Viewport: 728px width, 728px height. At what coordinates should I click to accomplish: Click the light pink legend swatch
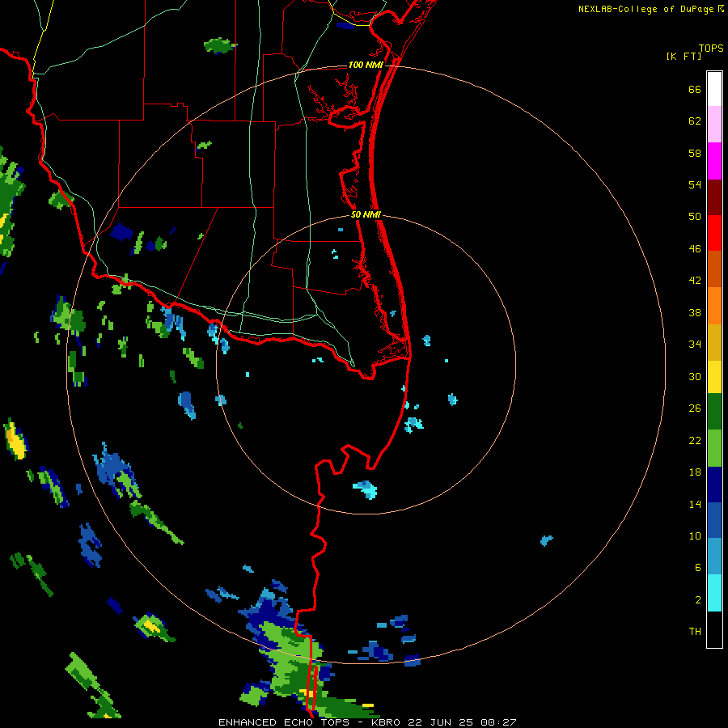point(714,124)
